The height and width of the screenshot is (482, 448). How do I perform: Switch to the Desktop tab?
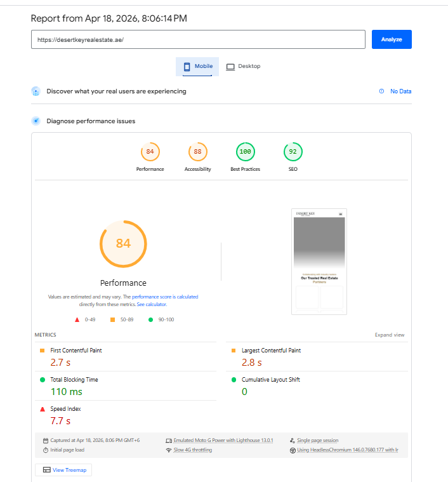[243, 67]
